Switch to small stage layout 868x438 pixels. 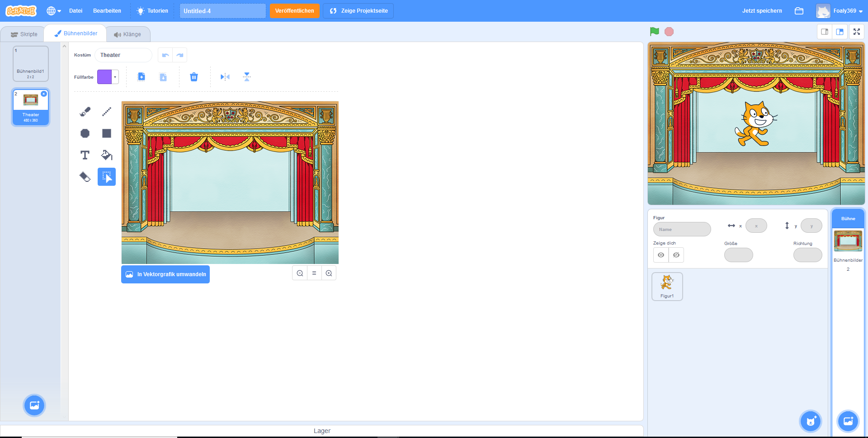coord(825,32)
